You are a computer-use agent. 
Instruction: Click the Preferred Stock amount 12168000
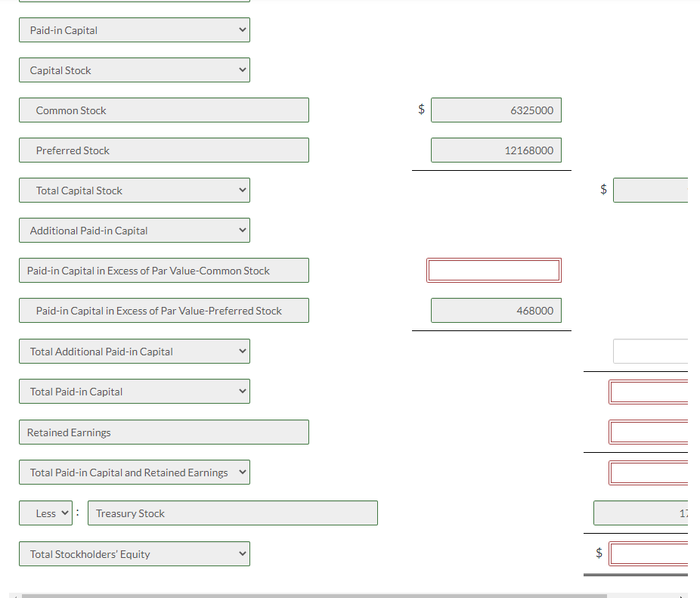[x=496, y=150]
